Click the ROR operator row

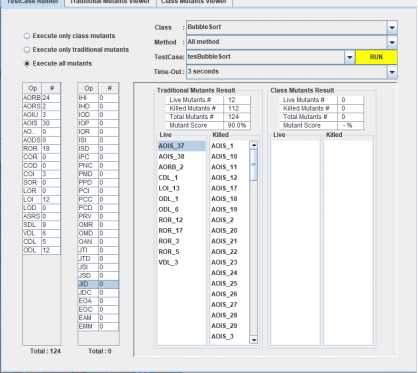[42, 149]
